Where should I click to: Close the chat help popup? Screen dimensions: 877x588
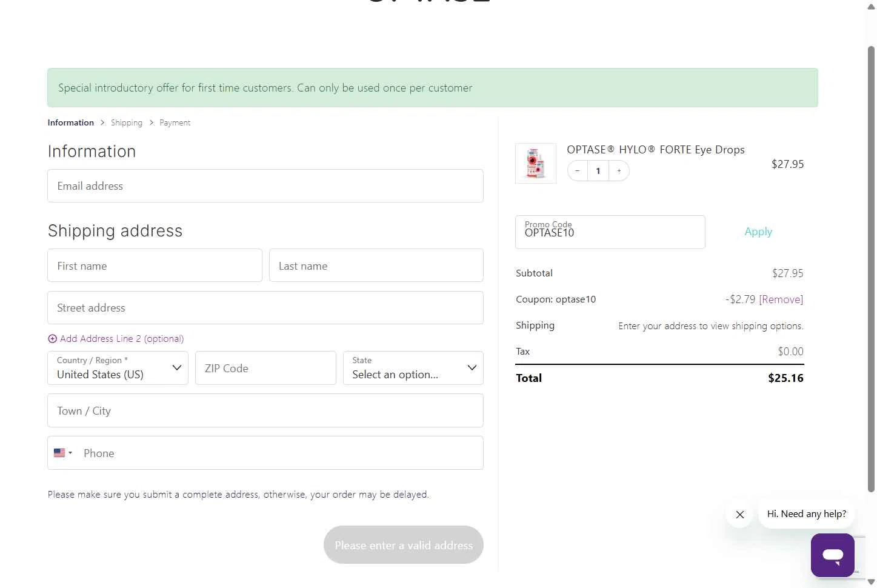tap(740, 515)
